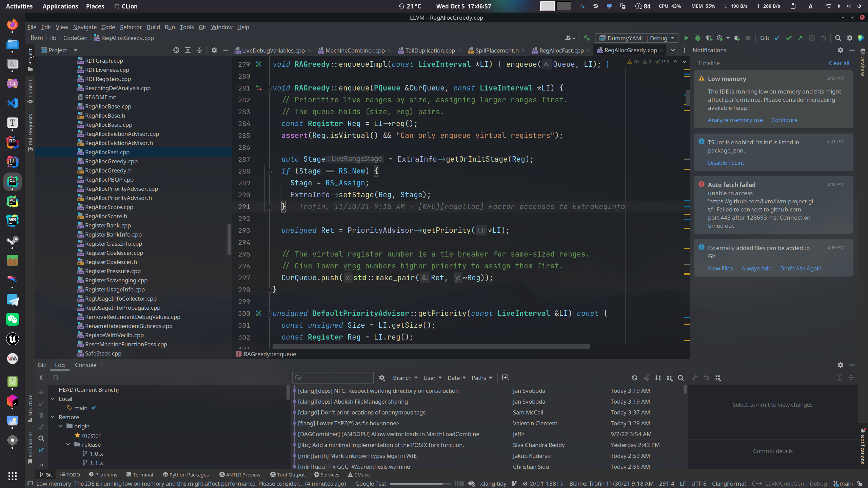Refresh the Git log
The image size is (868, 488).
pos(634,378)
